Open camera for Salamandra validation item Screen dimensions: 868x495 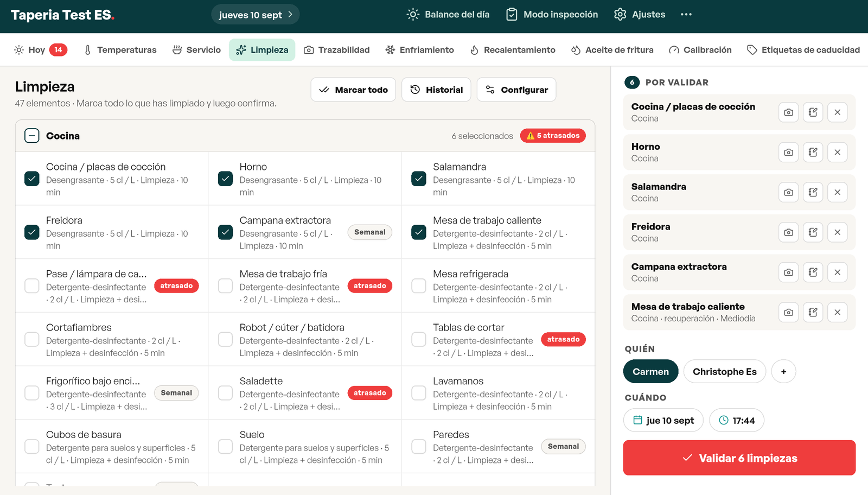[x=789, y=192]
